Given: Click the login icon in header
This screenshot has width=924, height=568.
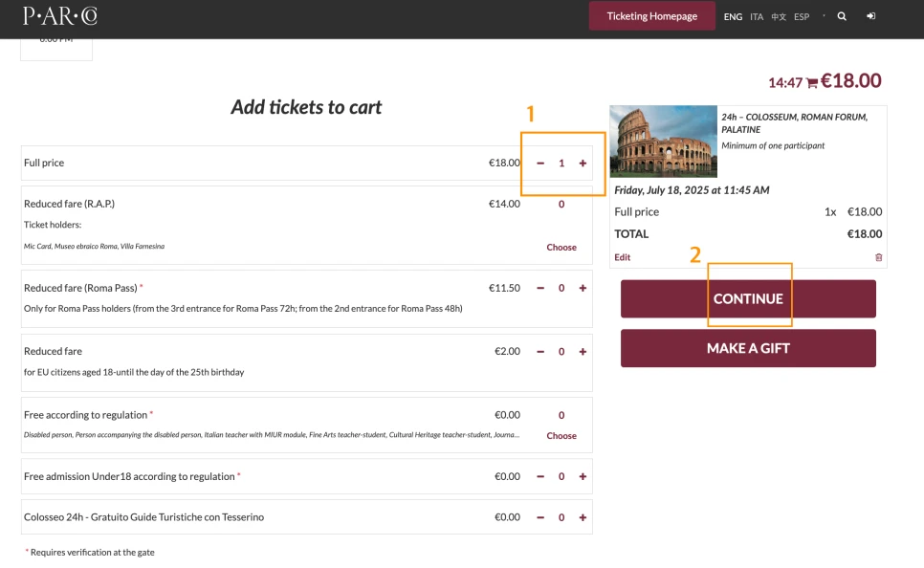Looking at the screenshot, I should 871,16.
